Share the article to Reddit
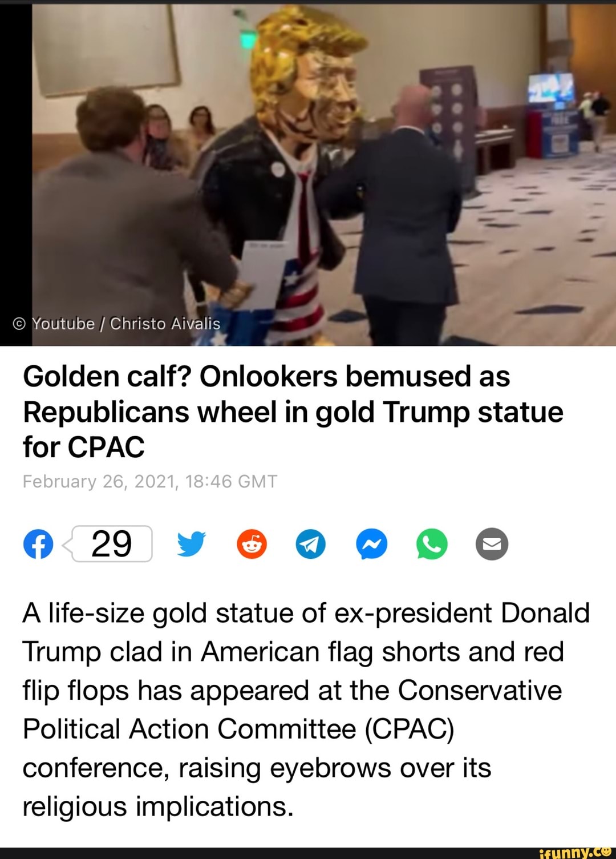This screenshot has height=859, width=616. pyautogui.click(x=252, y=543)
